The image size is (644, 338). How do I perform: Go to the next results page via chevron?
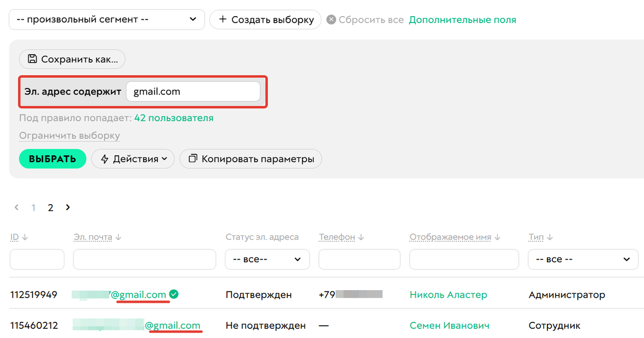click(68, 207)
